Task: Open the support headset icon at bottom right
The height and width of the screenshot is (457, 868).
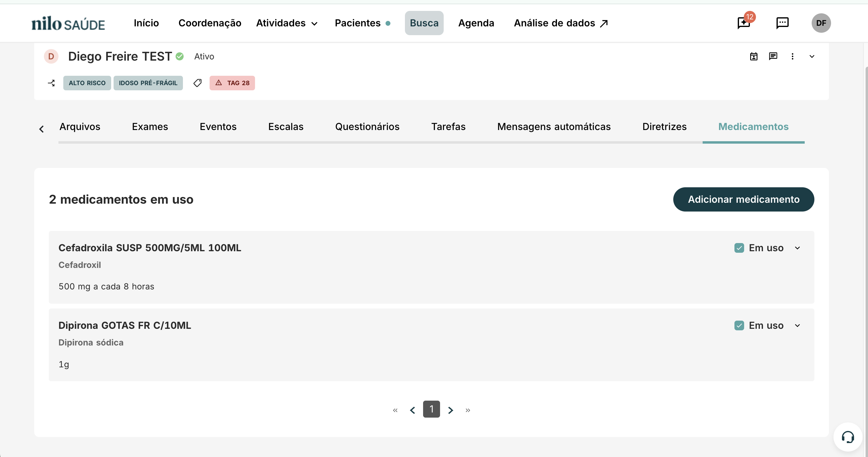Action: 848,437
